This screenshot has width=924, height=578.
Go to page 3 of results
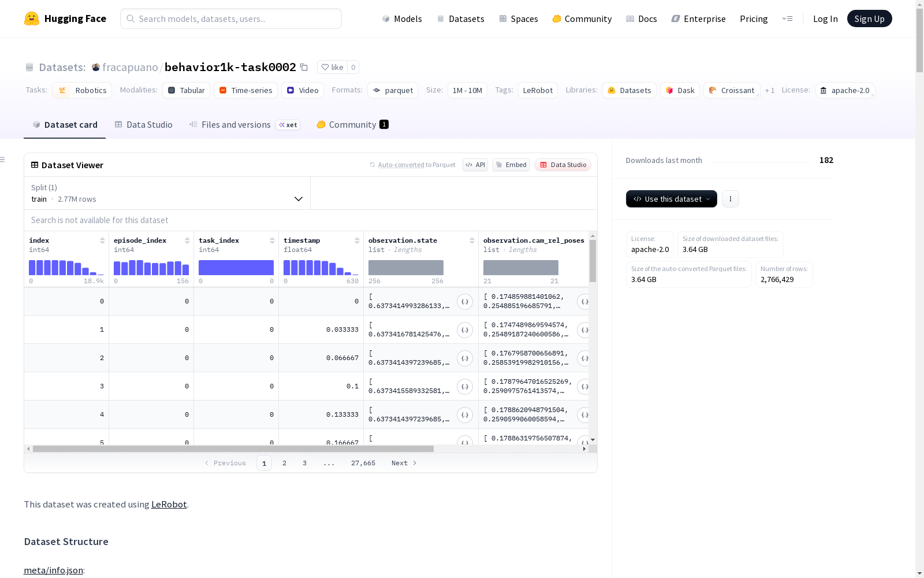coord(304,463)
